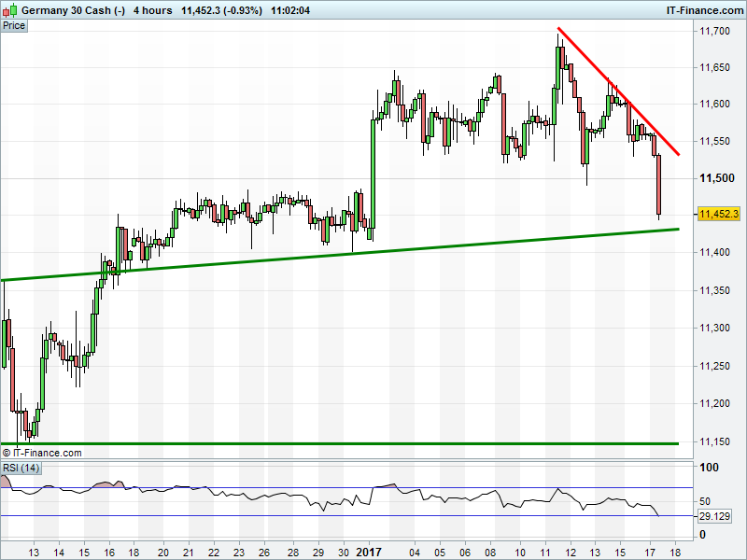The width and height of the screenshot is (747, 560).
Task: Click the 'Germany 30 Cash (-)' instrument title
Action: 73,10
